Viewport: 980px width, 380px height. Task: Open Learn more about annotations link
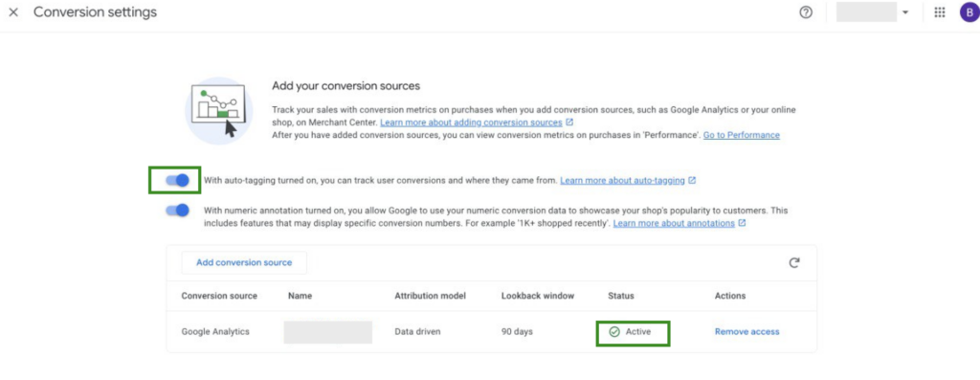pyautogui.click(x=679, y=223)
